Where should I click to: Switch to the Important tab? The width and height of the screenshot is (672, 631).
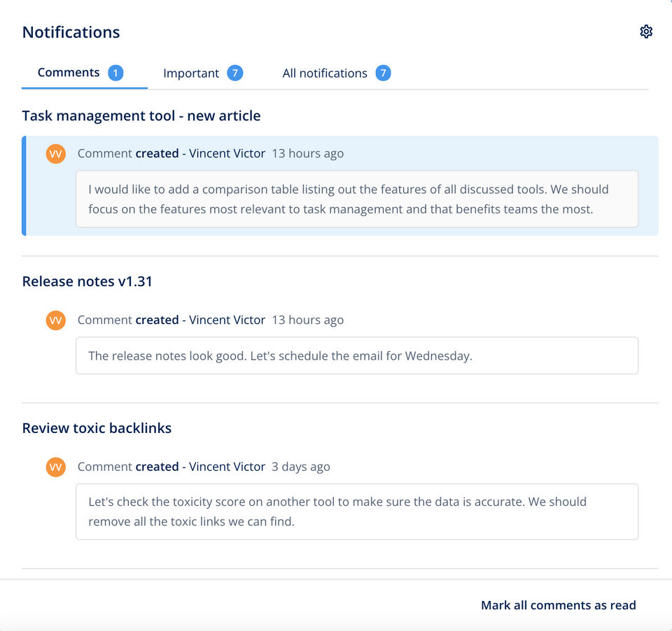[x=191, y=73]
